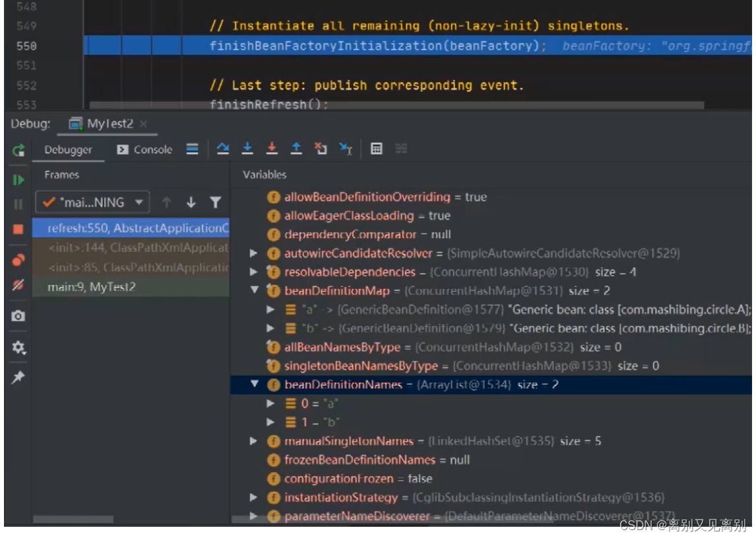Open the View Breakpoints dialog

tap(18, 260)
